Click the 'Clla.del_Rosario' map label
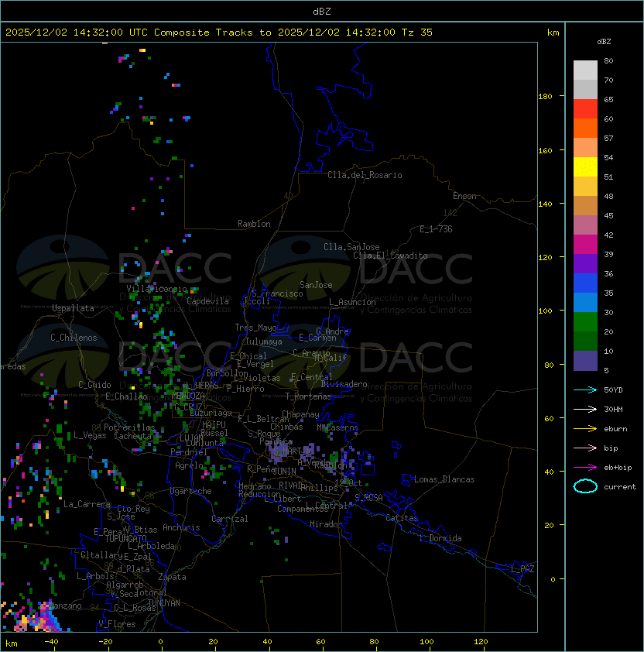The image size is (644, 652). (365, 175)
